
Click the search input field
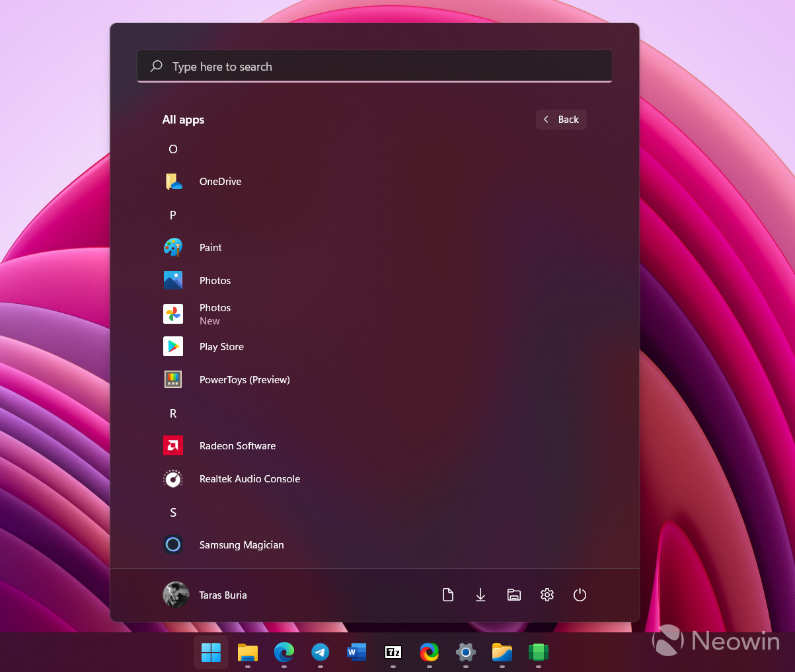click(x=374, y=66)
